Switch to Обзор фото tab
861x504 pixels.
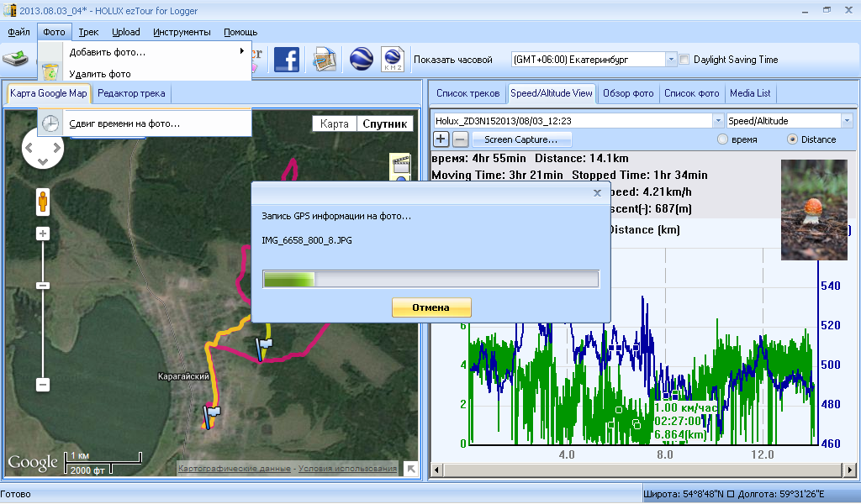(628, 93)
